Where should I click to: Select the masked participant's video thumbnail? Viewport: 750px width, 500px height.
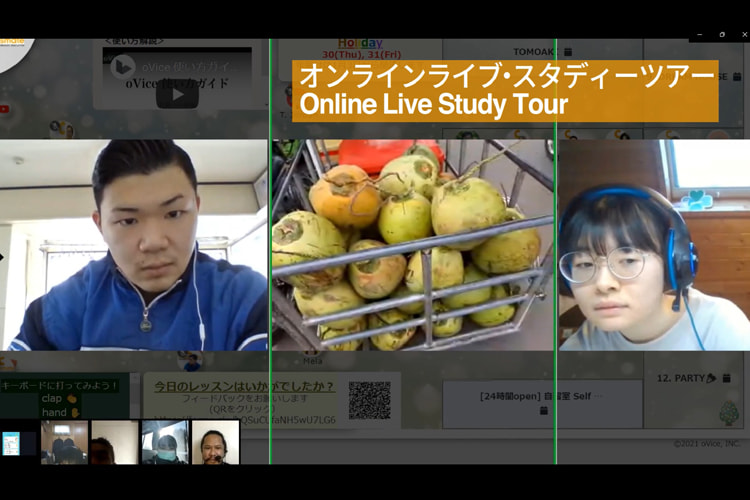[x=165, y=442]
